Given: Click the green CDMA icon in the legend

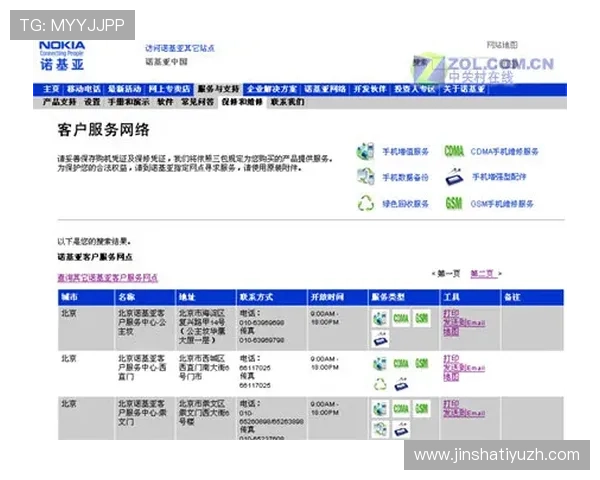Looking at the screenshot, I should coord(454,151).
